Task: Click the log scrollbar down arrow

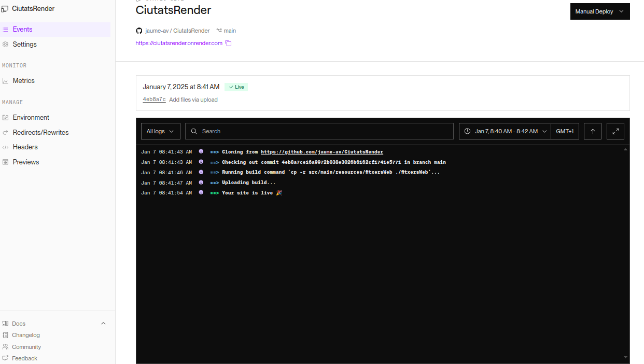Action: click(625, 357)
